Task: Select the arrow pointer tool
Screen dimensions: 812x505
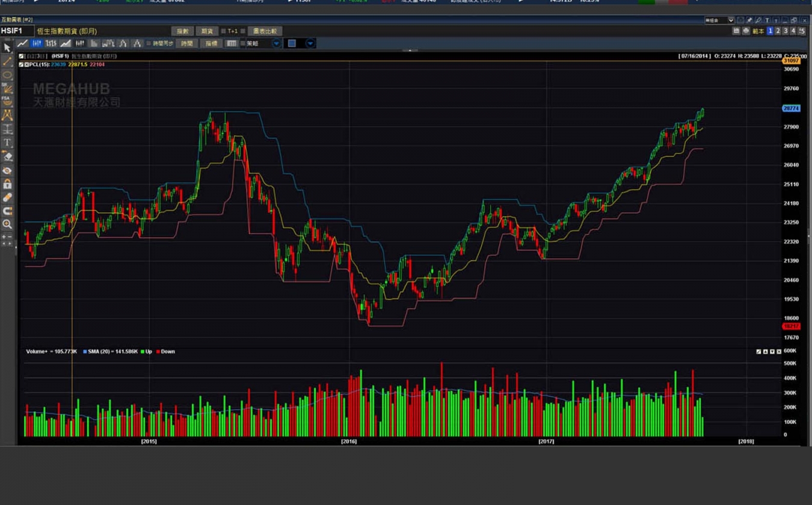Action: coord(7,47)
